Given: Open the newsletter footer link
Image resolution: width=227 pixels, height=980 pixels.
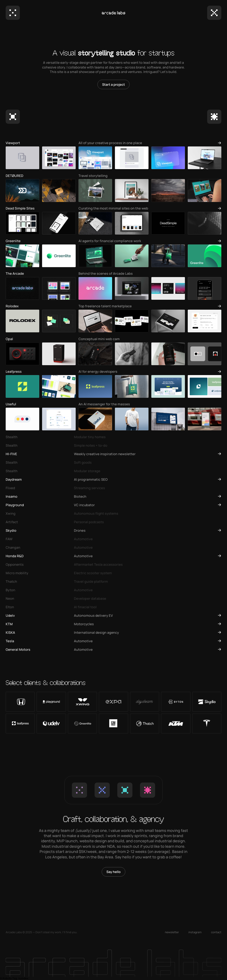Looking at the screenshot, I should (171, 932).
